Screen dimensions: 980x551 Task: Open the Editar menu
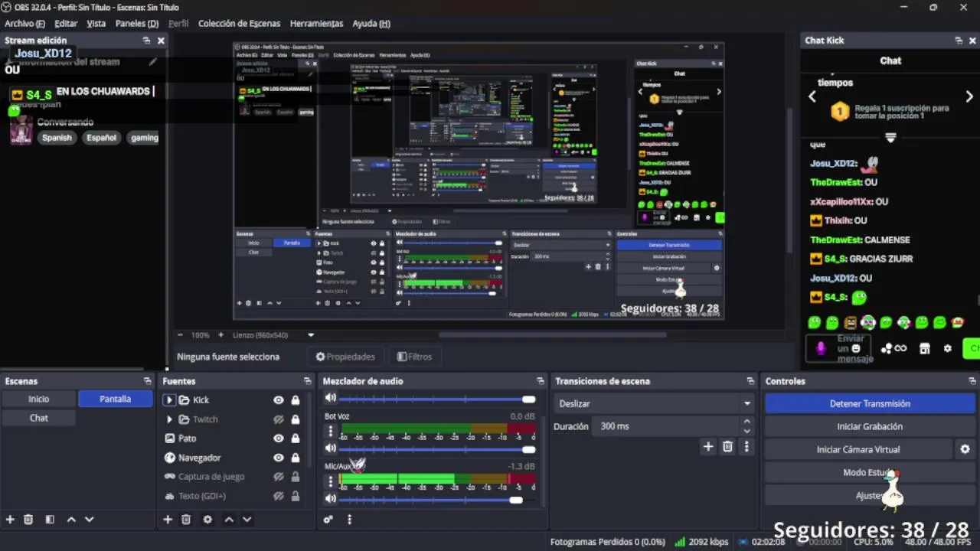pyautogui.click(x=66, y=23)
